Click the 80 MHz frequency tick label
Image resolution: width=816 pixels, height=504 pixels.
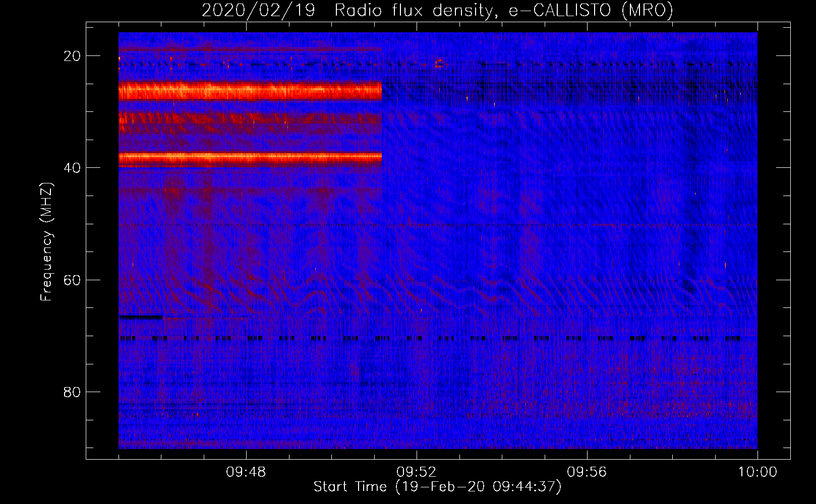pos(72,392)
